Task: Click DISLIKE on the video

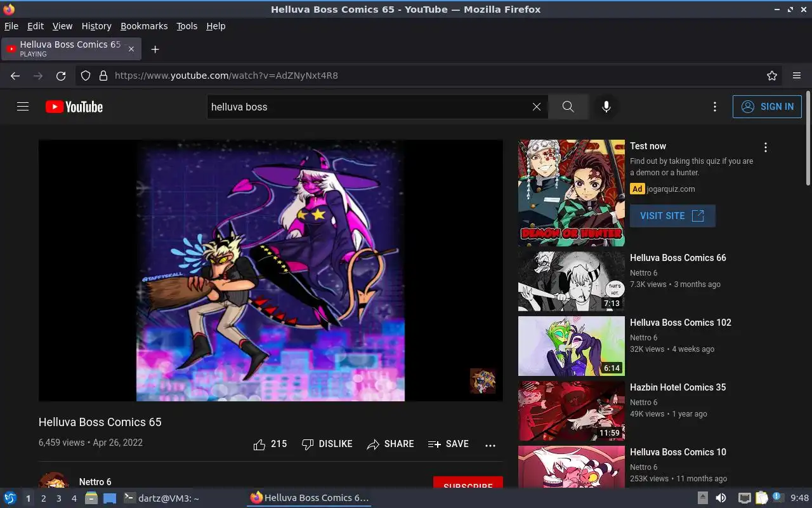Action: [327, 444]
